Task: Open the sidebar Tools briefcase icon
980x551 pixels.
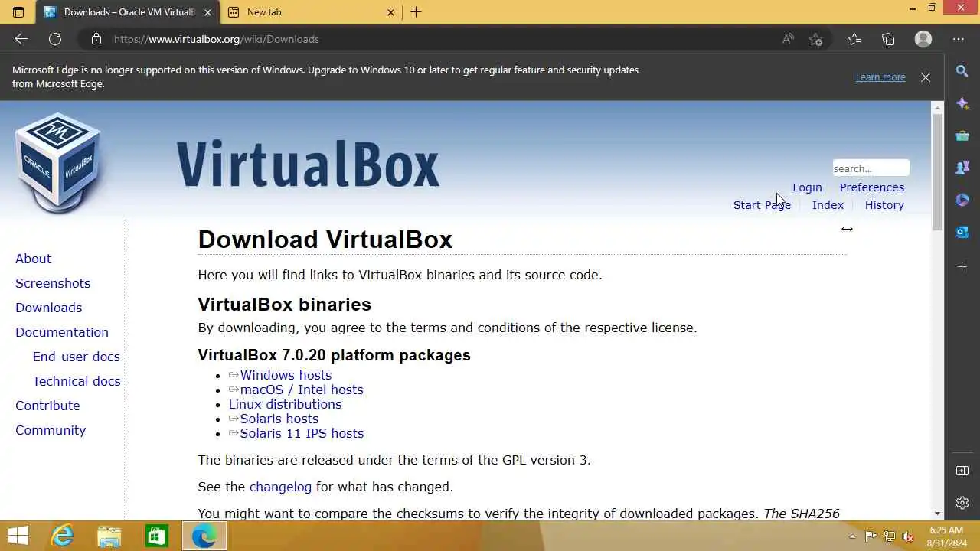Action: click(x=962, y=135)
